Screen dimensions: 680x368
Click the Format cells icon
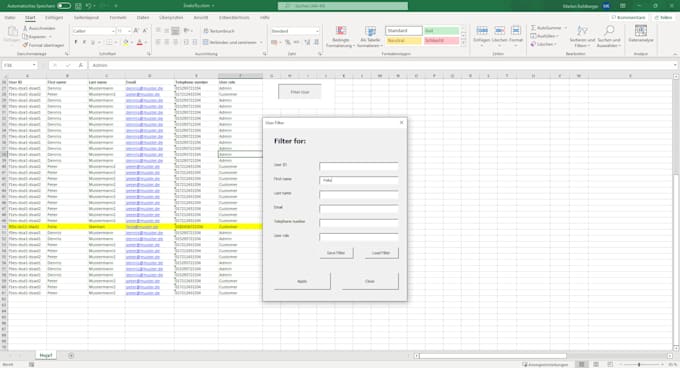(x=516, y=31)
